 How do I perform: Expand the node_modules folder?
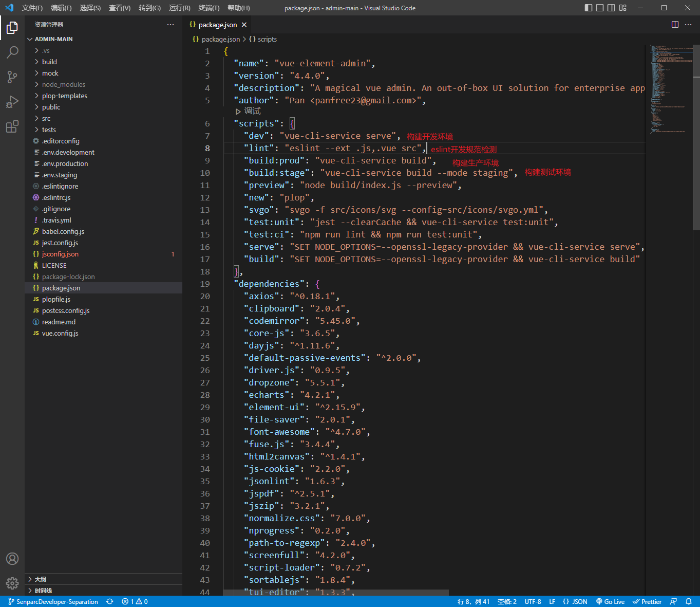(x=103, y=84)
